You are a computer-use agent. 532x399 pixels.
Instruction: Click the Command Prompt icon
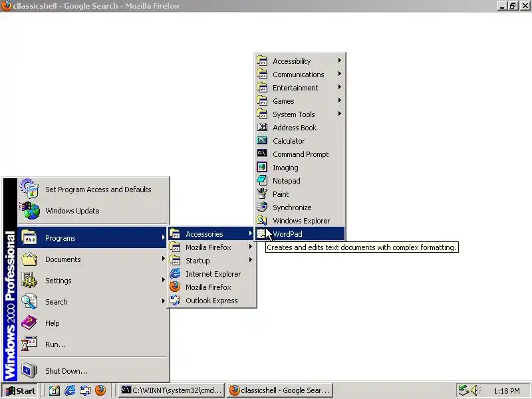click(261, 154)
